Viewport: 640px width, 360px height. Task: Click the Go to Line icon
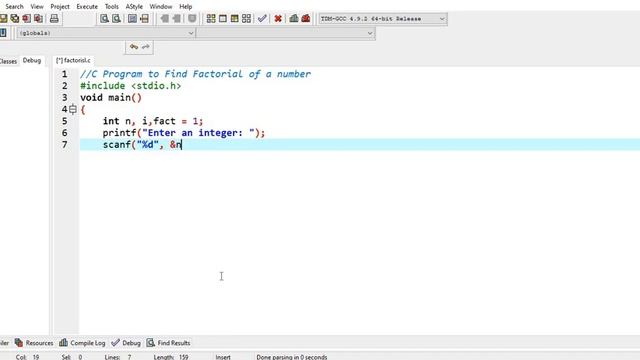tap(144, 18)
